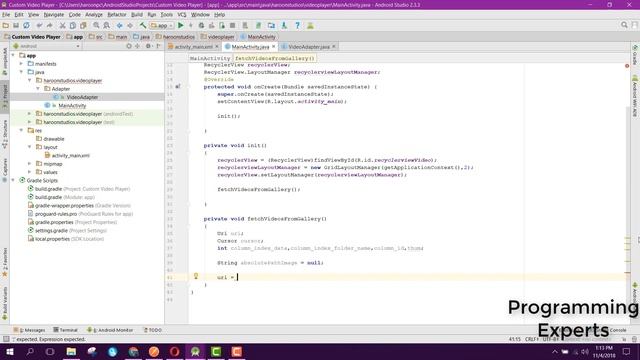Click the Undo arrow in the toolbar
This screenshot has width=640, height=360.
click(x=39, y=25)
